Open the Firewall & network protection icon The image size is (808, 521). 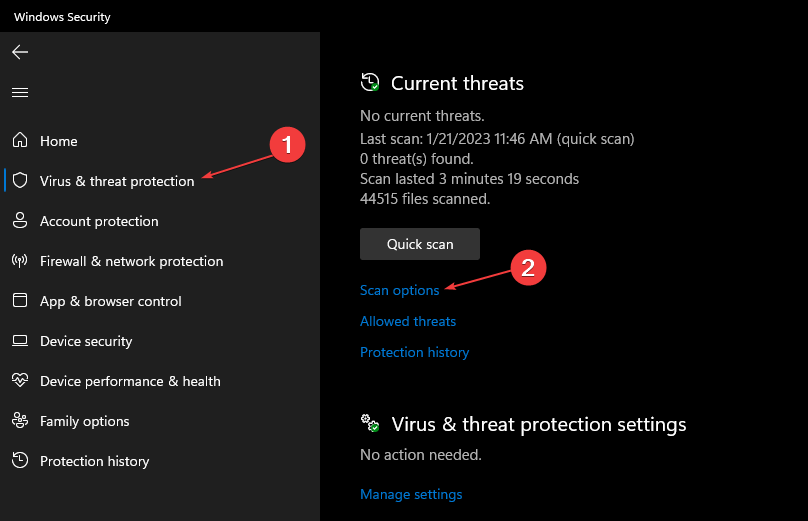click(20, 261)
